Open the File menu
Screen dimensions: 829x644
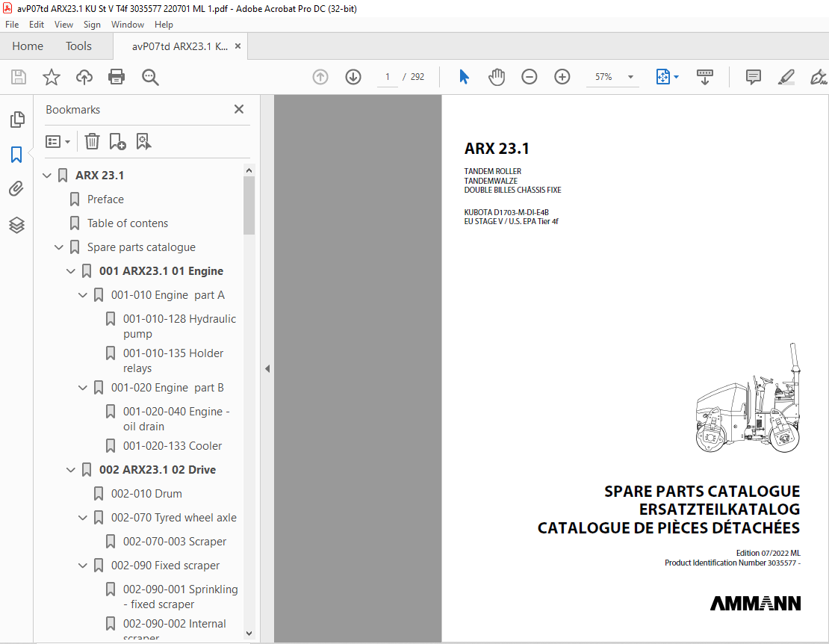coord(12,25)
